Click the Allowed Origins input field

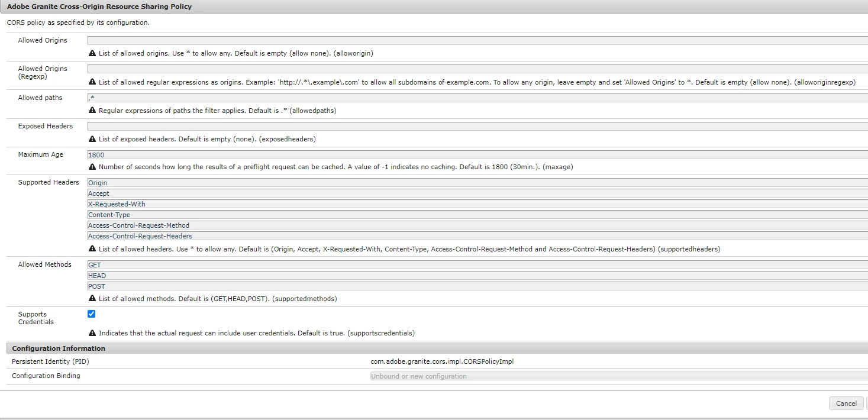pos(477,41)
